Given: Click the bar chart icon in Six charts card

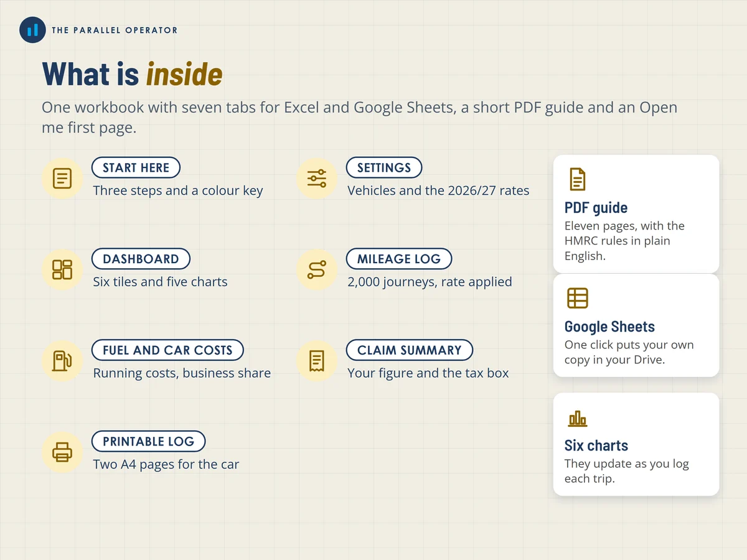Looking at the screenshot, I should [578, 418].
